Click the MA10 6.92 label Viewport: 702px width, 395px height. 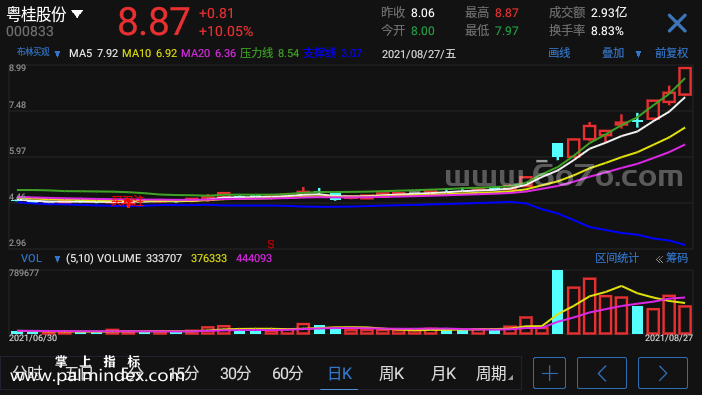coord(150,54)
